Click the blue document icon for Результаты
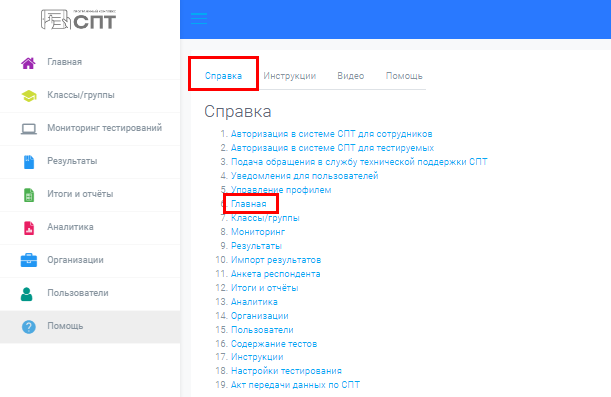This screenshot has height=397, width=611. pyautogui.click(x=29, y=162)
